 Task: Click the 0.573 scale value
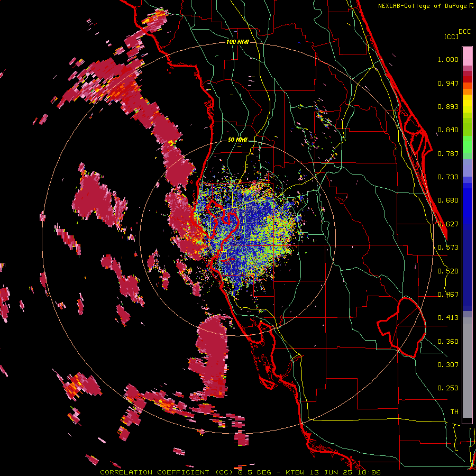[x=448, y=248]
